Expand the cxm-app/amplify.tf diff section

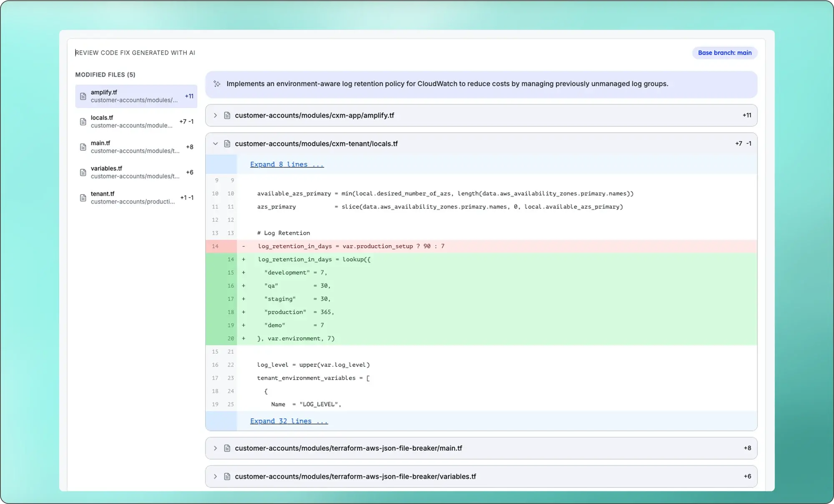click(215, 115)
